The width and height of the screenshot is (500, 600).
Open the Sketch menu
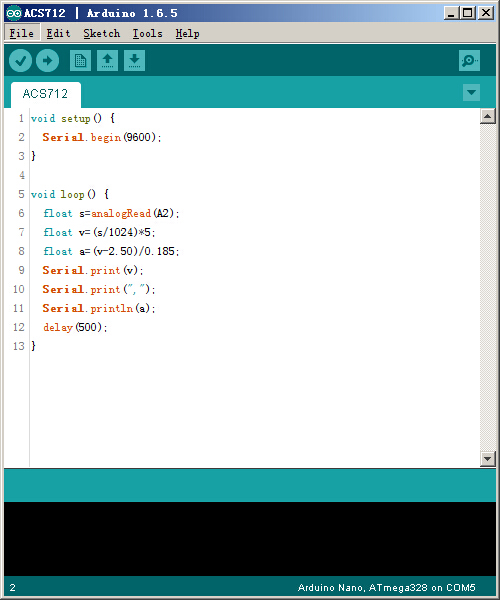click(102, 33)
